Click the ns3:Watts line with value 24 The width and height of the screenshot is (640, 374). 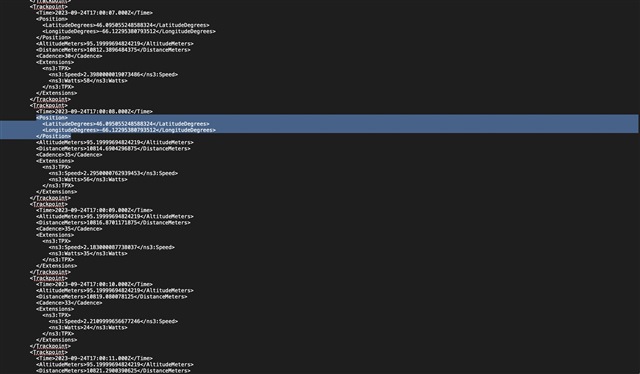coord(88,327)
